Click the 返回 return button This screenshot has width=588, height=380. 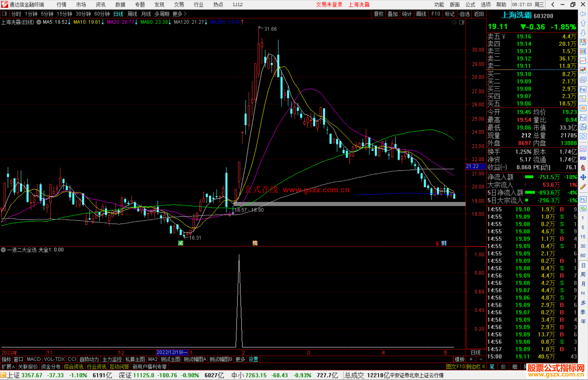point(479,14)
